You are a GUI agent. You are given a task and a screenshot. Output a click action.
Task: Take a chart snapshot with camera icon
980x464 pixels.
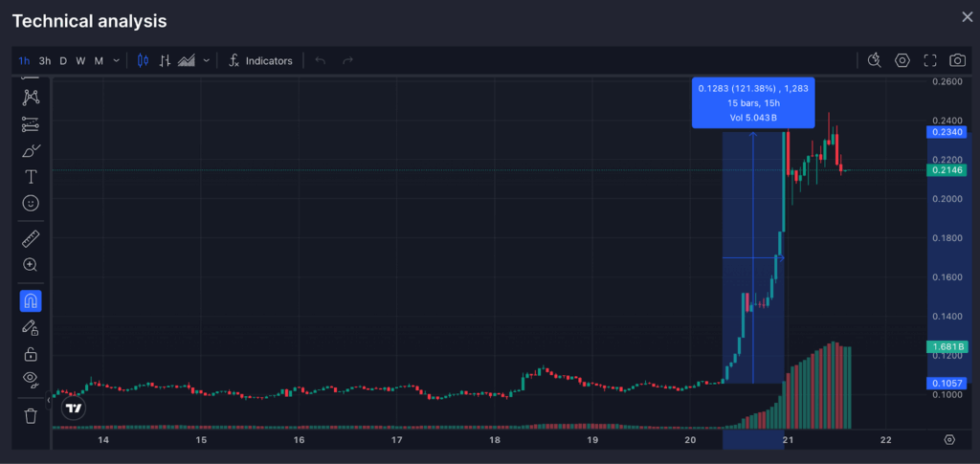[x=957, y=60]
